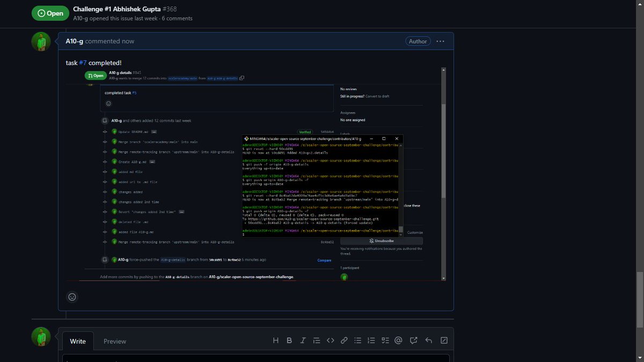
Task: Click the issue number '#368'
Action: 170,9
